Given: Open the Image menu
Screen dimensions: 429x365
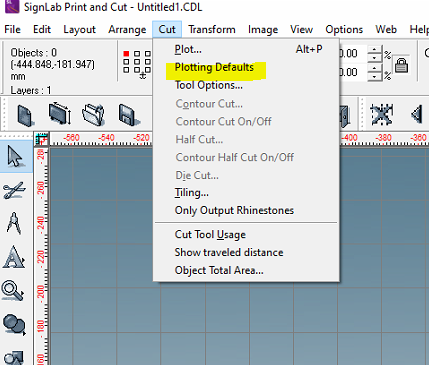Looking at the screenshot, I should click(x=263, y=29).
